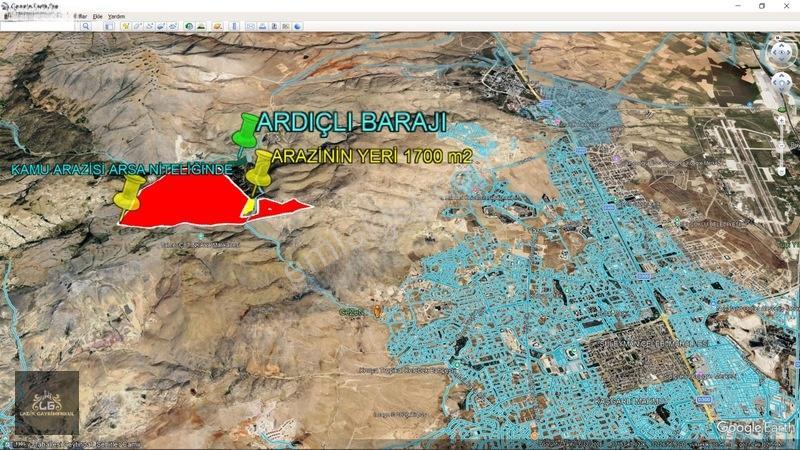
Task: Click look joystick up arrow
Action: (782, 46)
